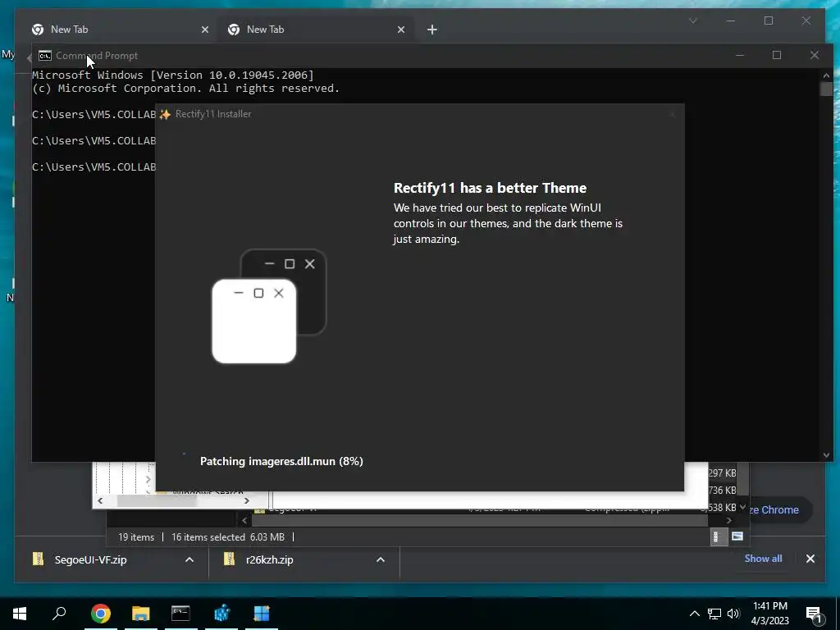The image size is (840, 630).
Task: Open SegoeUI-VF.zip download
Action: (x=90, y=559)
